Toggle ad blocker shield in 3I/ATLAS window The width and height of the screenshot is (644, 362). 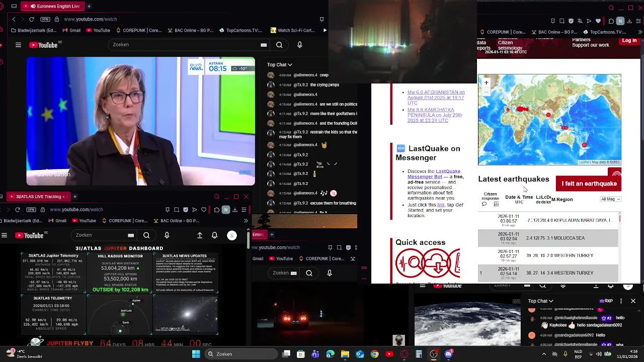pos(186,210)
